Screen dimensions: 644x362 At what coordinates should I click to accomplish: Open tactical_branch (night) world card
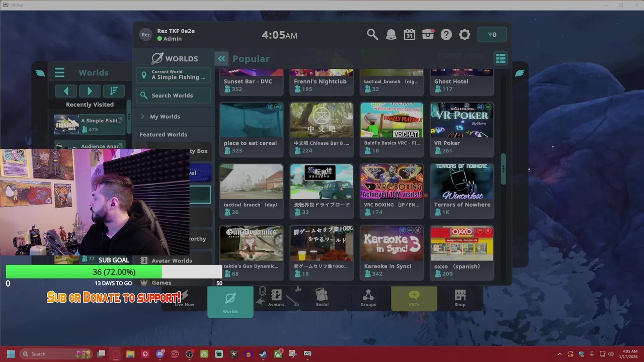click(391, 82)
